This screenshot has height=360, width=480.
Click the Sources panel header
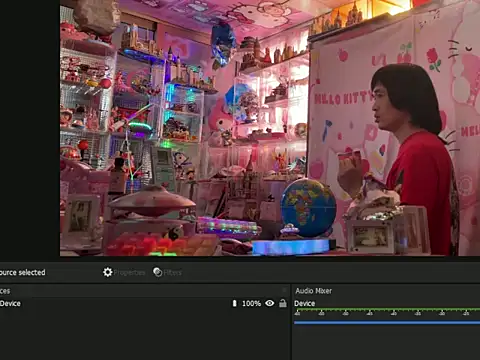pyautogui.click(x=144, y=291)
